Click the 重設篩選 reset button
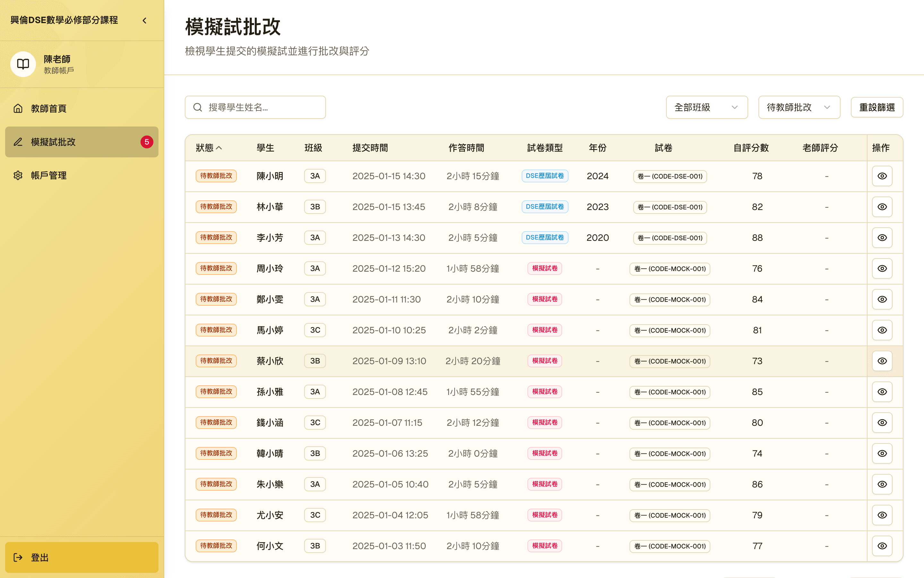This screenshot has width=924, height=578. [877, 108]
